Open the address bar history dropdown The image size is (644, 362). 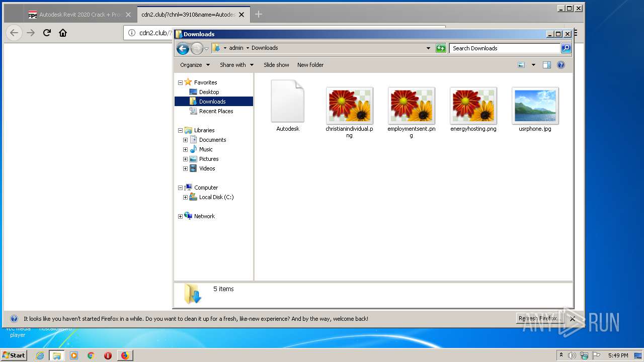tap(428, 48)
